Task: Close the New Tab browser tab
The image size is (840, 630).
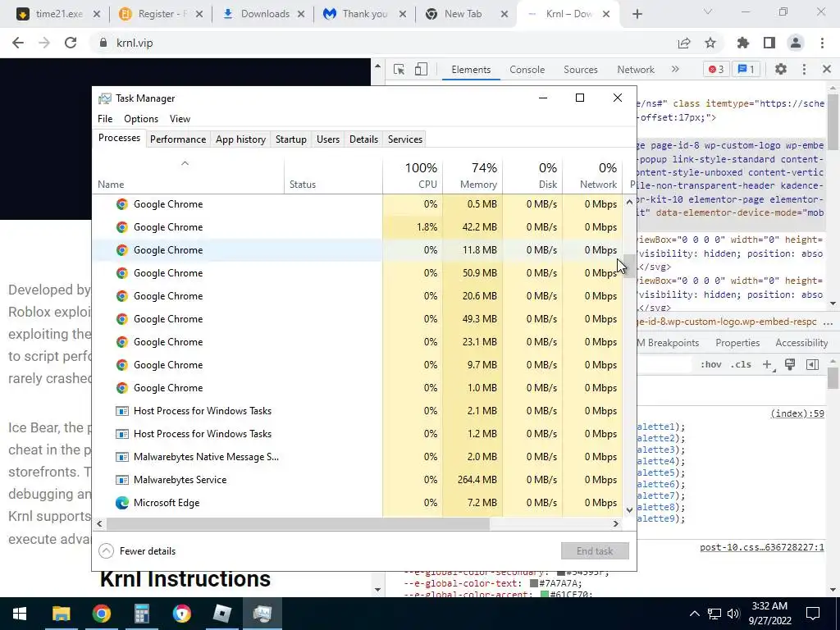Action: (x=504, y=14)
